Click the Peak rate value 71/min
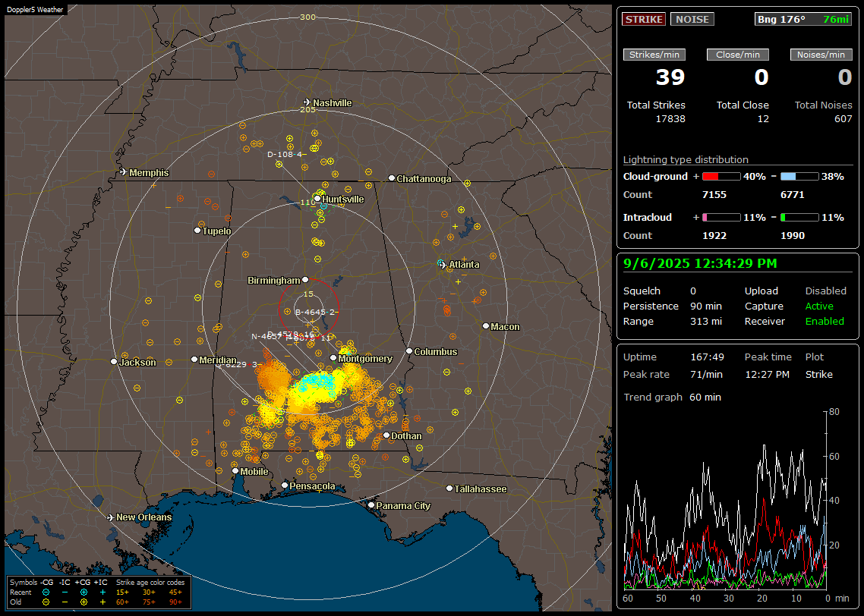This screenshot has height=616, width=864. [708, 374]
